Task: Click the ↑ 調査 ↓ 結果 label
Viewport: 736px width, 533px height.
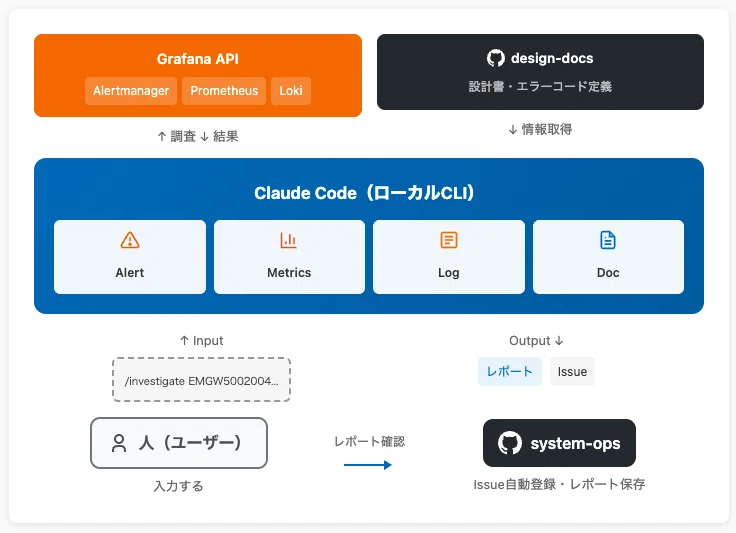Action: coord(198,136)
